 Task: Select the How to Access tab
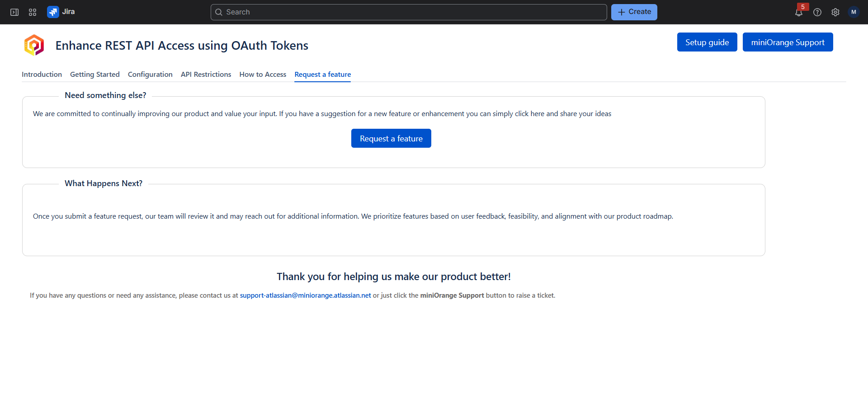263,74
